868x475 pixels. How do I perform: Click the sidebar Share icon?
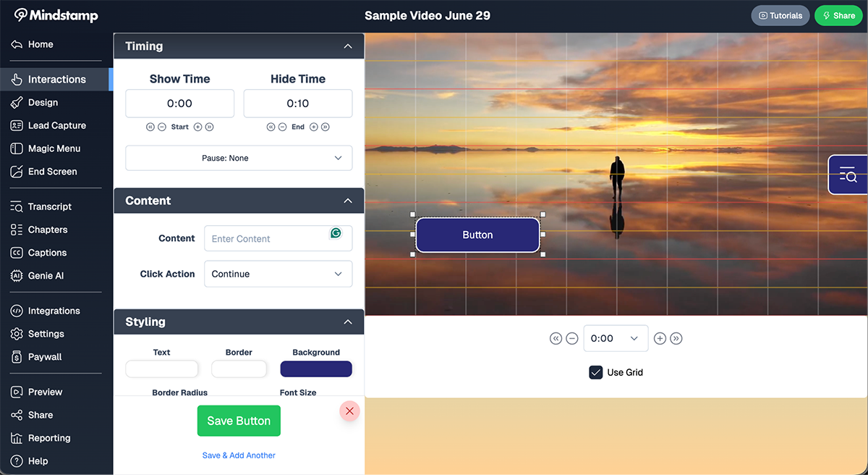click(17, 415)
